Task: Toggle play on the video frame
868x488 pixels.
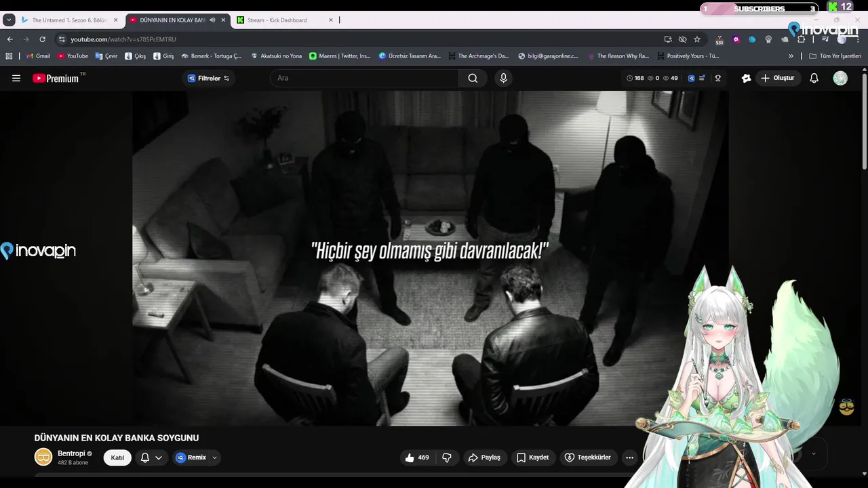Action: [x=431, y=258]
